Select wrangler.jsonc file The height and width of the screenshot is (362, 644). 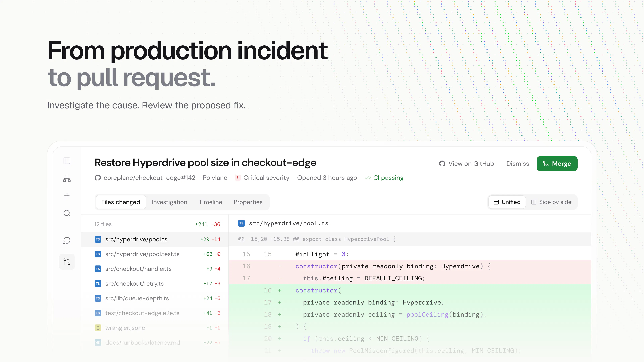(155, 328)
